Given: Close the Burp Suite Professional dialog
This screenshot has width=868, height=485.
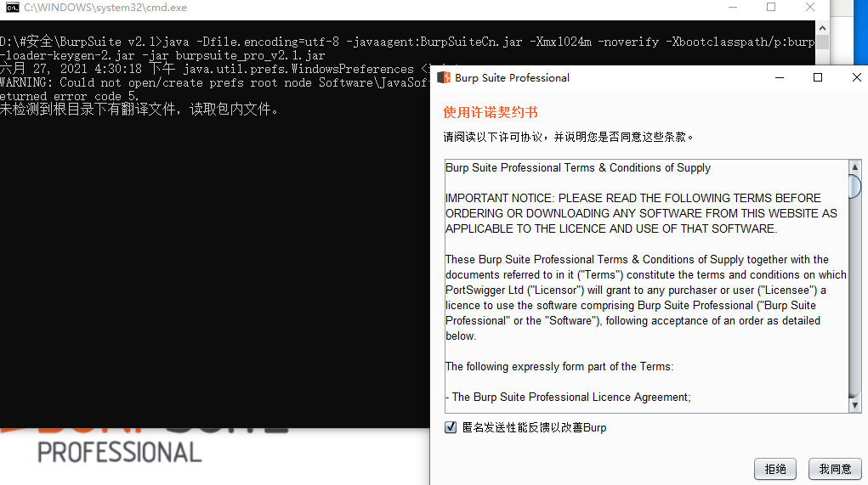Looking at the screenshot, I should pos(856,78).
